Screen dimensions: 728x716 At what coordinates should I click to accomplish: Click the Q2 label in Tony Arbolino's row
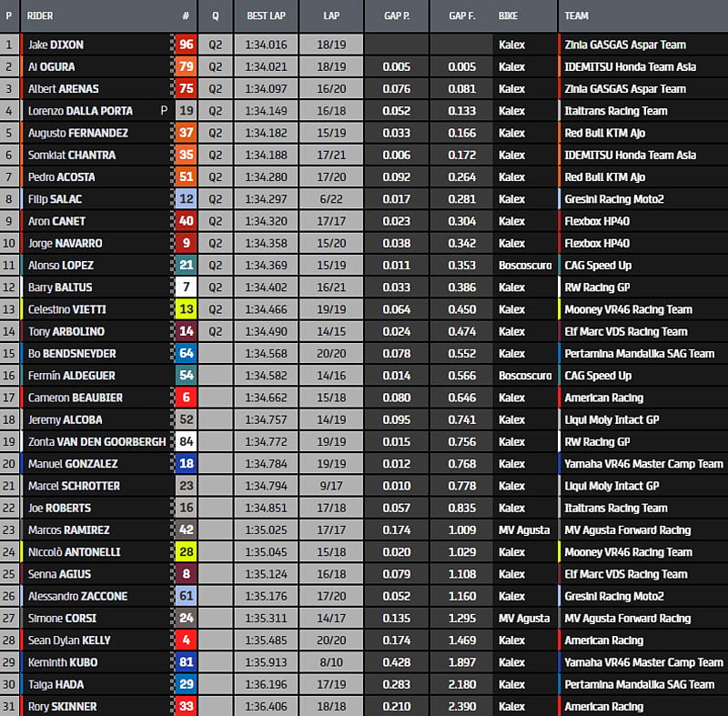tap(215, 332)
